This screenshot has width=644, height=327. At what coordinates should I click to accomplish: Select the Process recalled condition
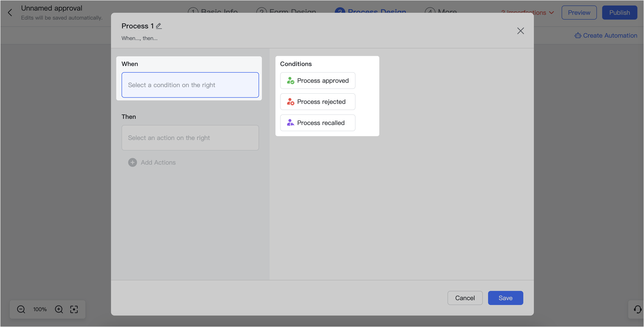pos(318,123)
